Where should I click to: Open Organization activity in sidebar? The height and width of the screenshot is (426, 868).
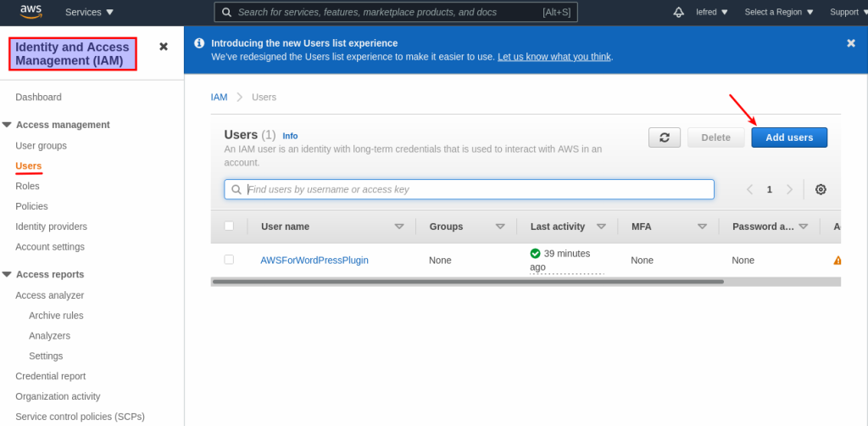(58, 396)
